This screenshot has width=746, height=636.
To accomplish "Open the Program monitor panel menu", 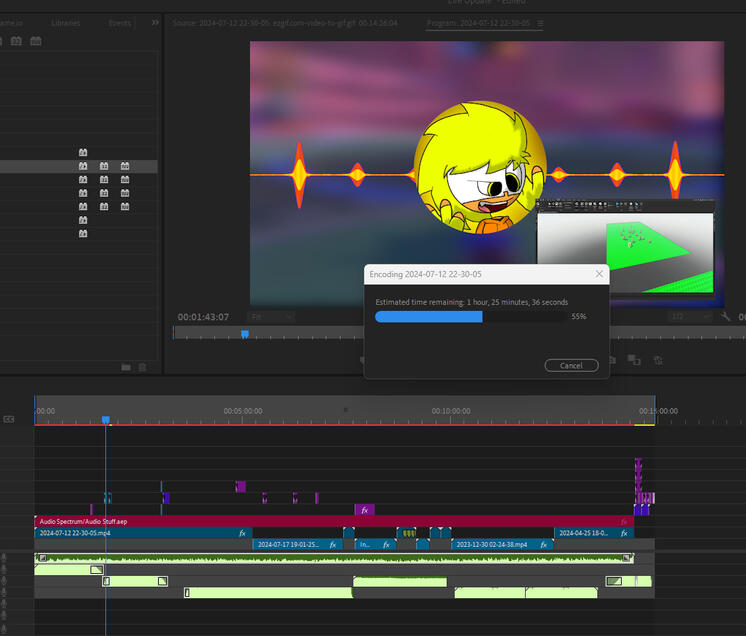I will (541, 23).
